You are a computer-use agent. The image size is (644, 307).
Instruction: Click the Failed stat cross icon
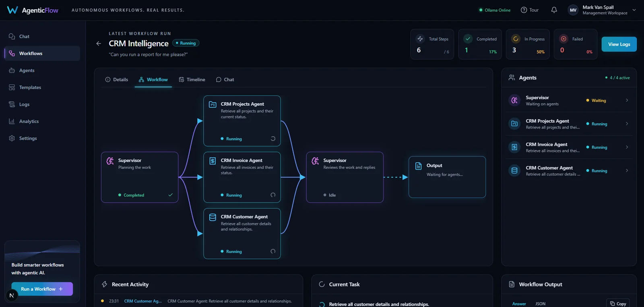(x=563, y=39)
